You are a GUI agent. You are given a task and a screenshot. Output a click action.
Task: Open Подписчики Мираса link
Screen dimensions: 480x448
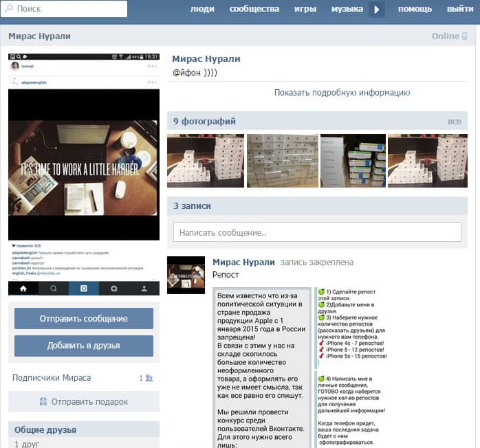coord(52,378)
